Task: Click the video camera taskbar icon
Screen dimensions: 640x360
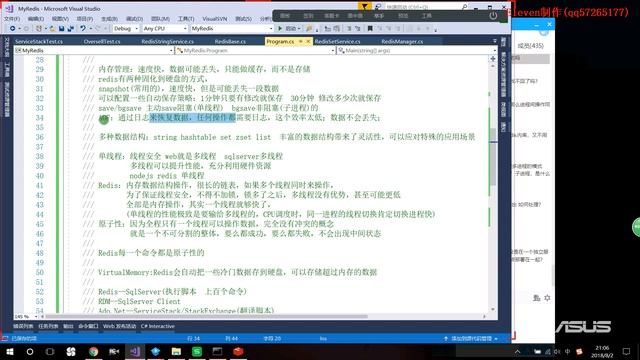Action: 114,351
